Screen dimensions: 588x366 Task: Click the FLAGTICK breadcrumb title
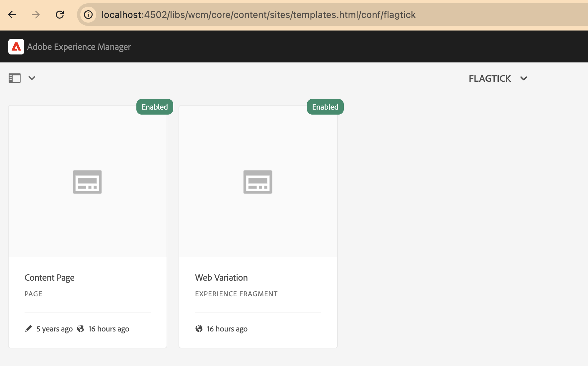coord(489,79)
